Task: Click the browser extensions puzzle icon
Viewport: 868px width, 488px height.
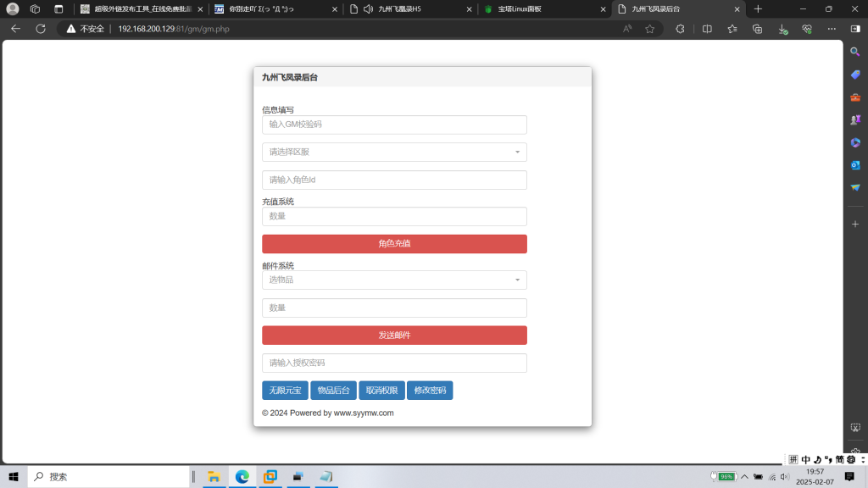Action: [x=680, y=28]
